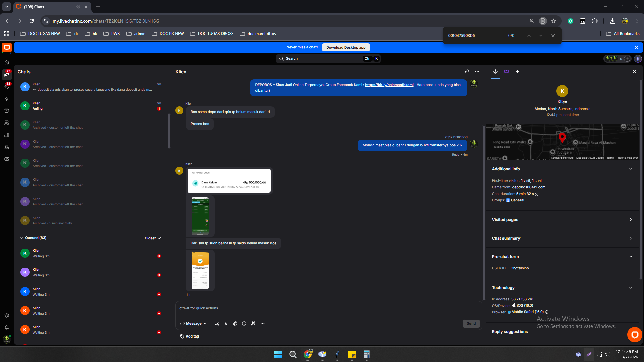
Task: Dismiss the Never miss a chat banner
Action: pyautogui.click(x=636, y=48)
